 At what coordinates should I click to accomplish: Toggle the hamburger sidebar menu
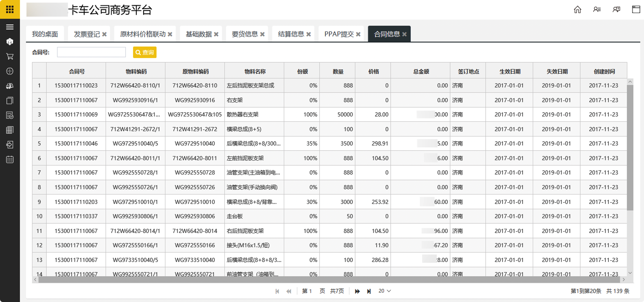coord(10,27)
